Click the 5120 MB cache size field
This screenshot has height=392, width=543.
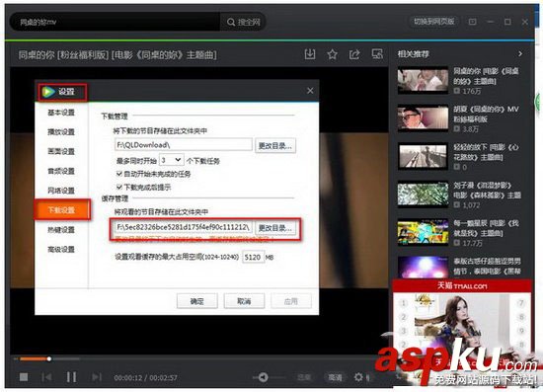(253, 258)
